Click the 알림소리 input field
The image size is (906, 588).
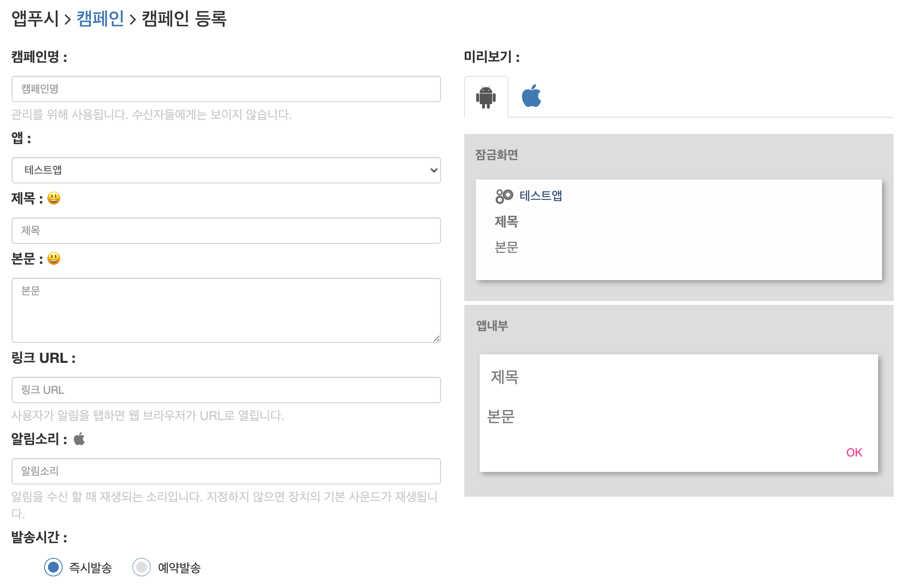point(226,471)
